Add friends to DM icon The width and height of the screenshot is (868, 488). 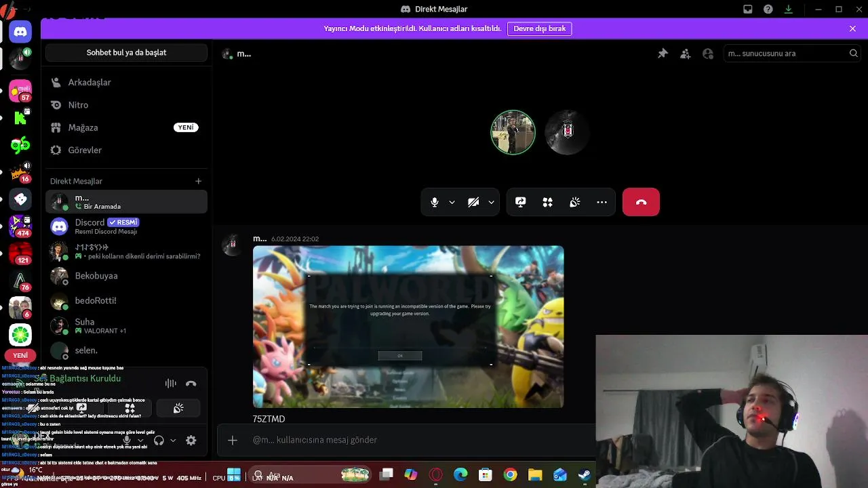[x=686, y=54]
